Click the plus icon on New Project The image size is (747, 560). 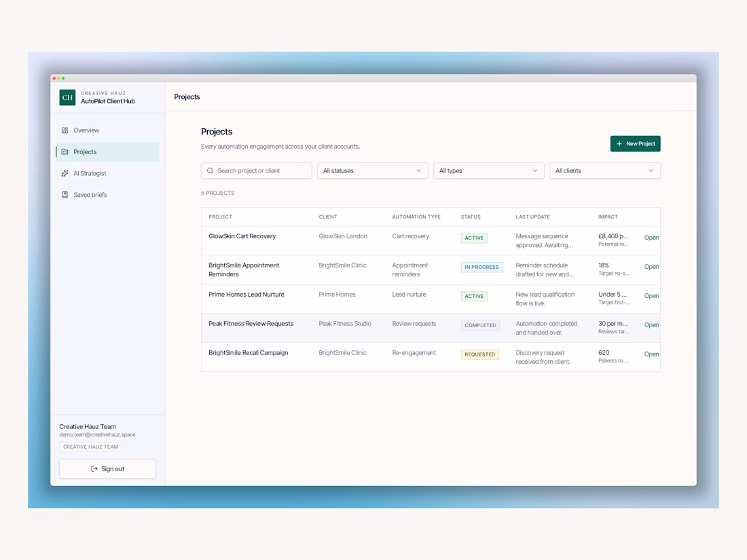pos(619,144)
